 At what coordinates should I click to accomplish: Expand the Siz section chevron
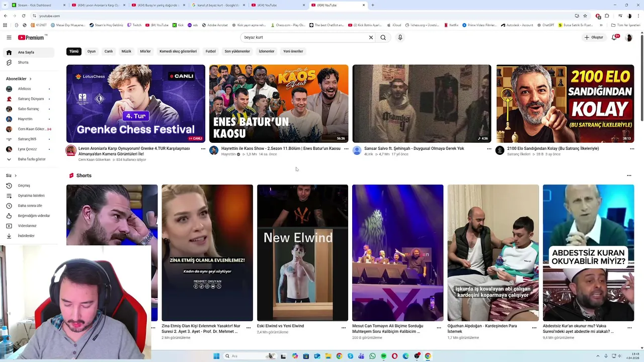(16, 175)
